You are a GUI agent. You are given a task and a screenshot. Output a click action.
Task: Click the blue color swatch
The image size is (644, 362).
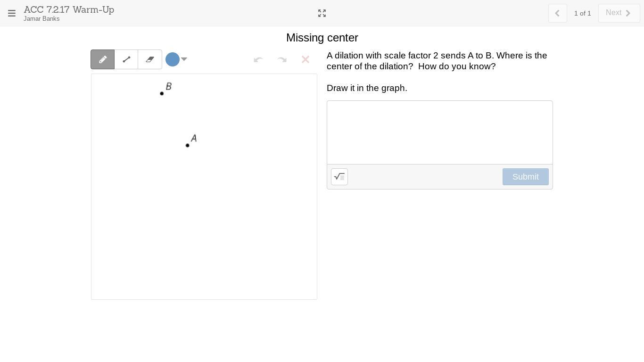click(x=173, y=59)
